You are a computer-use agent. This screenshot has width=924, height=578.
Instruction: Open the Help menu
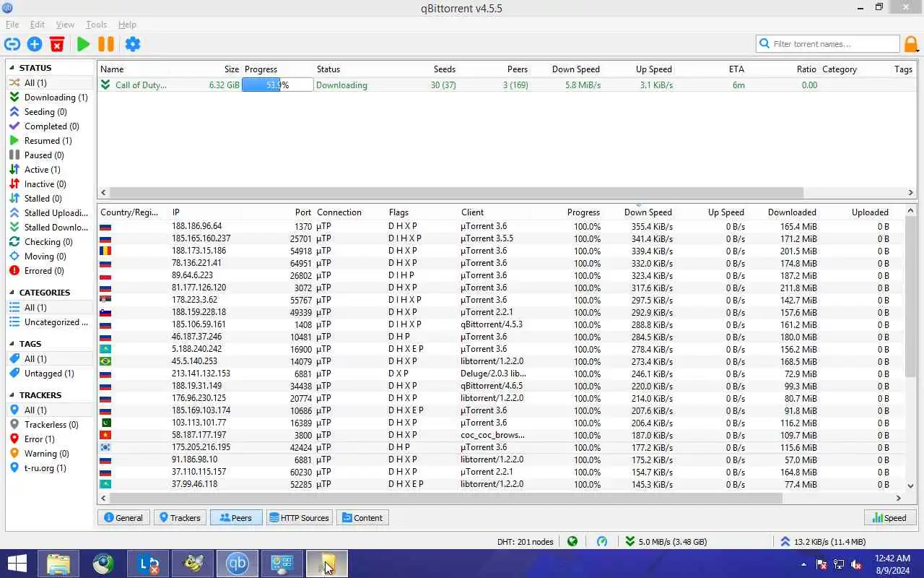pos(127,25)
